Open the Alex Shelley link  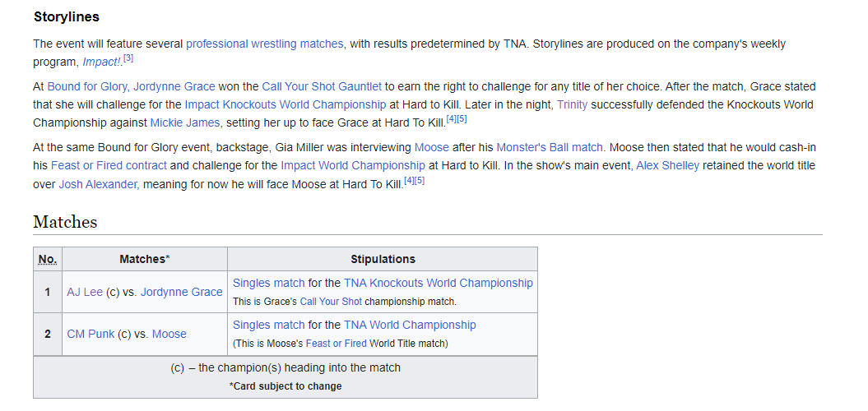pos(667,165)
